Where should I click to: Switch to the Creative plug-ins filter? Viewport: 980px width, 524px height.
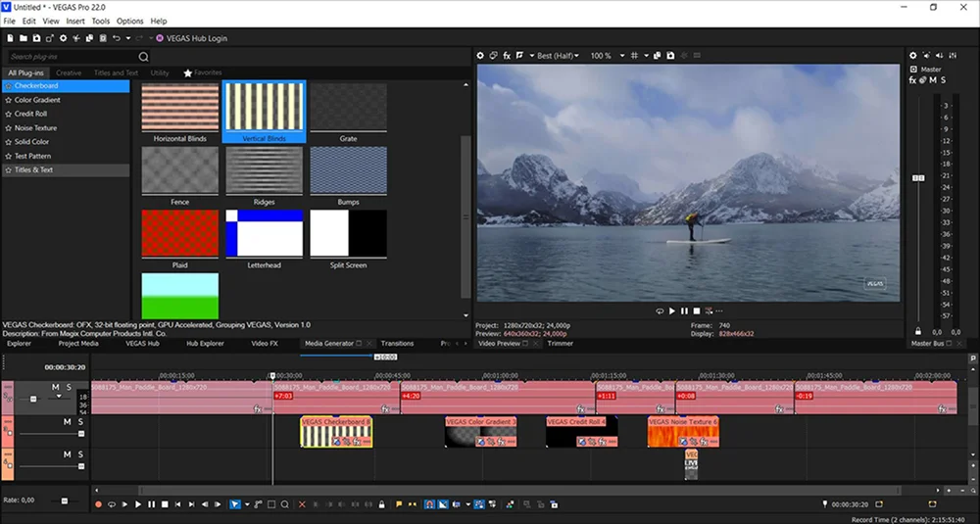[69, 73]
